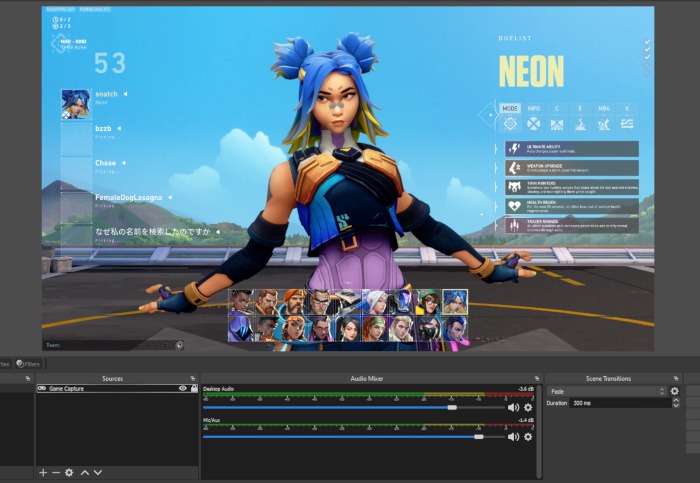The height and width of the screenshot is (483, 700).
Task: Open transition properties gear beside Fade
Action: point(675,391)
